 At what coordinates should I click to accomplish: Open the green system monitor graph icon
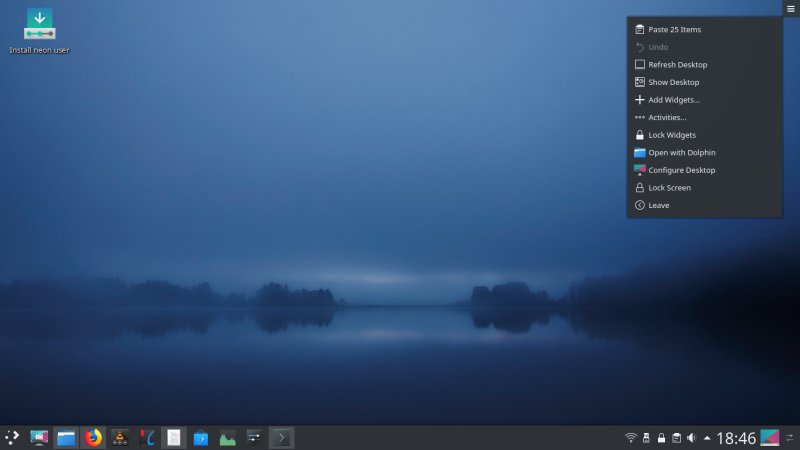[x=228, y=438]
